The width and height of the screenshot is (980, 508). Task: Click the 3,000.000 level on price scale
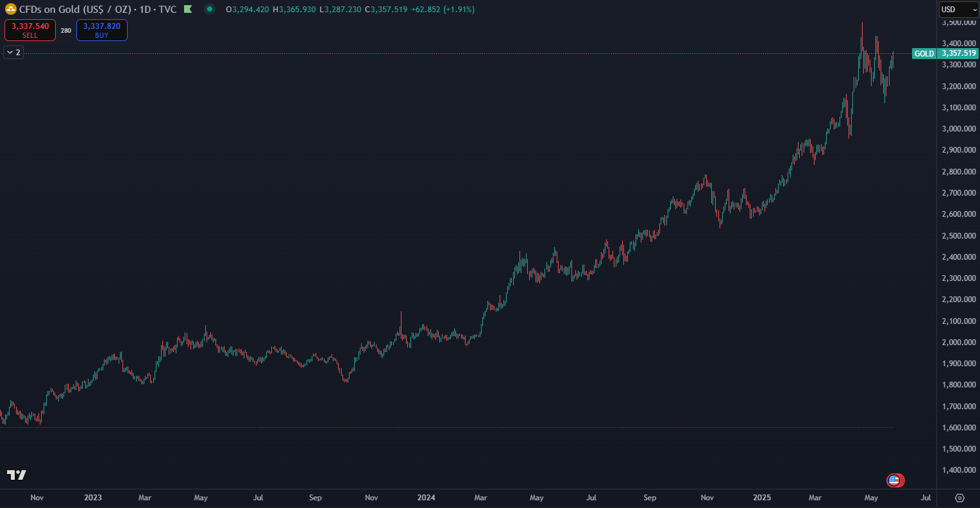tap(958, 129)
